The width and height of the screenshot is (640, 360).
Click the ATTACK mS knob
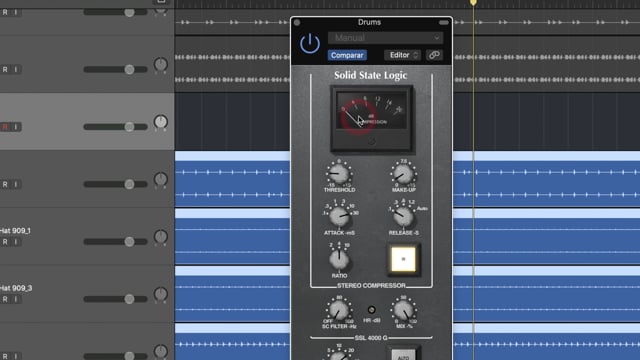click(x=339, y=217)
